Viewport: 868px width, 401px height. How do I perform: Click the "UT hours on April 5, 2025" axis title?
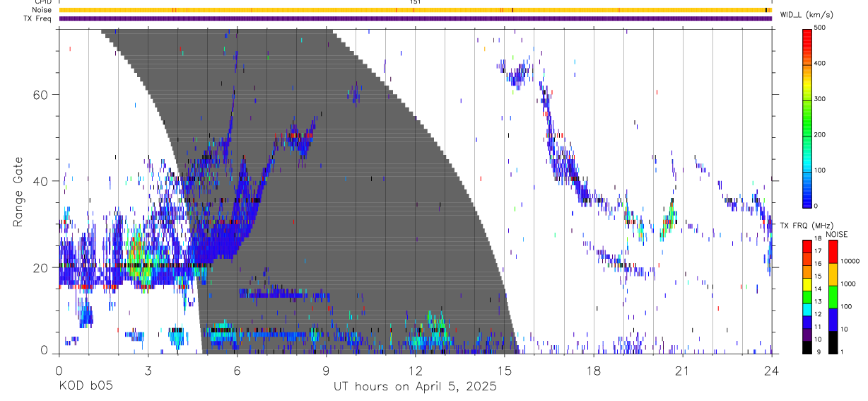coord(415,387)
